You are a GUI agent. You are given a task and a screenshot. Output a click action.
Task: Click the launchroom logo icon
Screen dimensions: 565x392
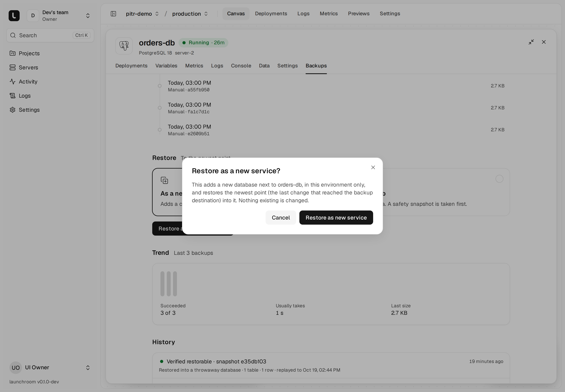(14, 16)
